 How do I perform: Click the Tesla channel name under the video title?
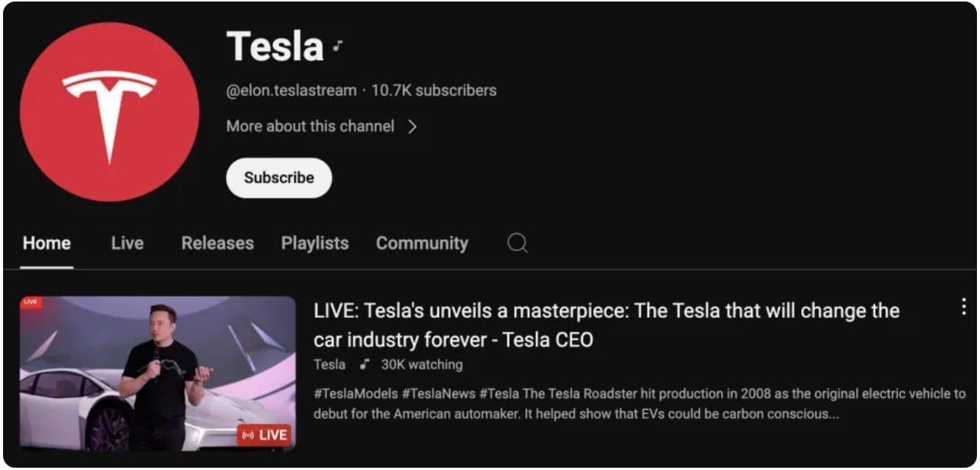pyautogui.click(x=329, y=364)
